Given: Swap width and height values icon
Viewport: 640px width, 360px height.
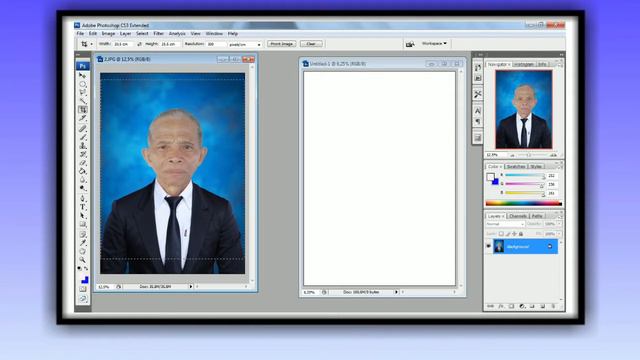Looking at the screenshot, I should (x=139, y=44).
